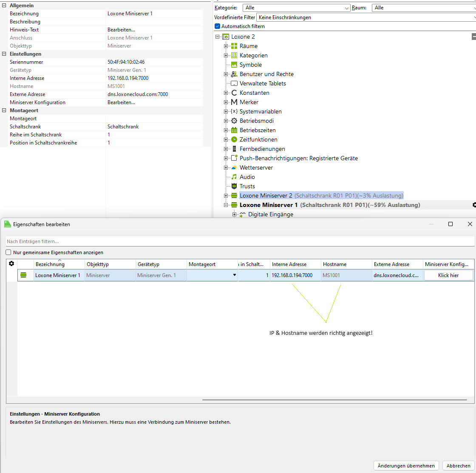Click the Wetterserver weather icon

(x=234, y=167)
